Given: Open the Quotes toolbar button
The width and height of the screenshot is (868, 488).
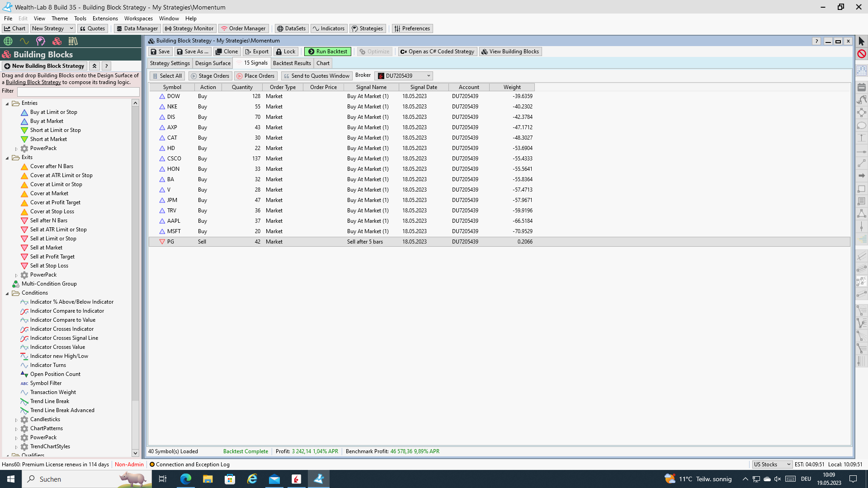Looking at the screenshot, I should 92,28.
